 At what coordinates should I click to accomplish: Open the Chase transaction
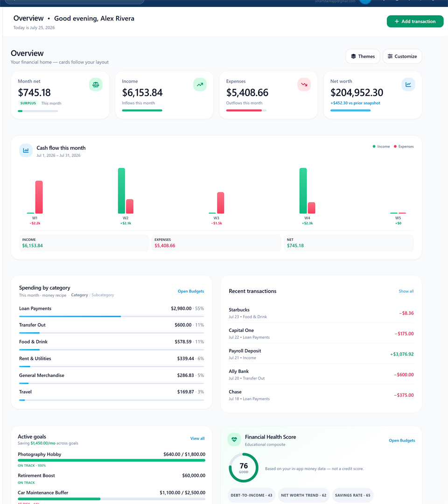tap(321, 395)
